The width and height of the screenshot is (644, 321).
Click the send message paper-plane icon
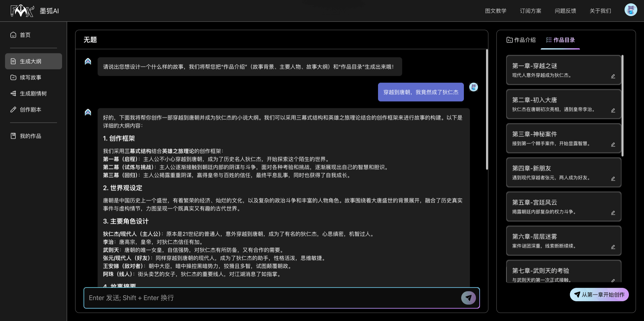[x=469, y=298]
